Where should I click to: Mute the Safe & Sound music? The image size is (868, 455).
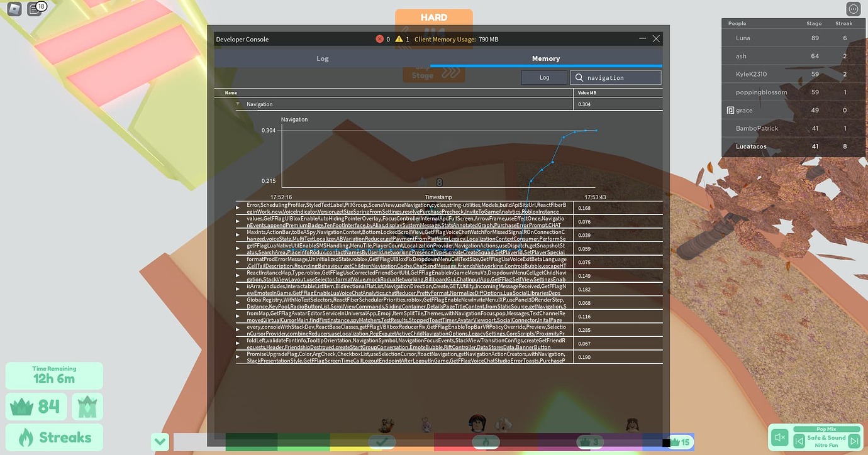(x=779, y=437)
